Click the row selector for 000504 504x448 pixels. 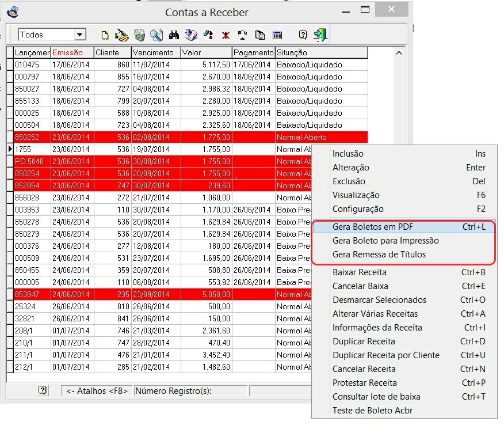tap(10, 125)
